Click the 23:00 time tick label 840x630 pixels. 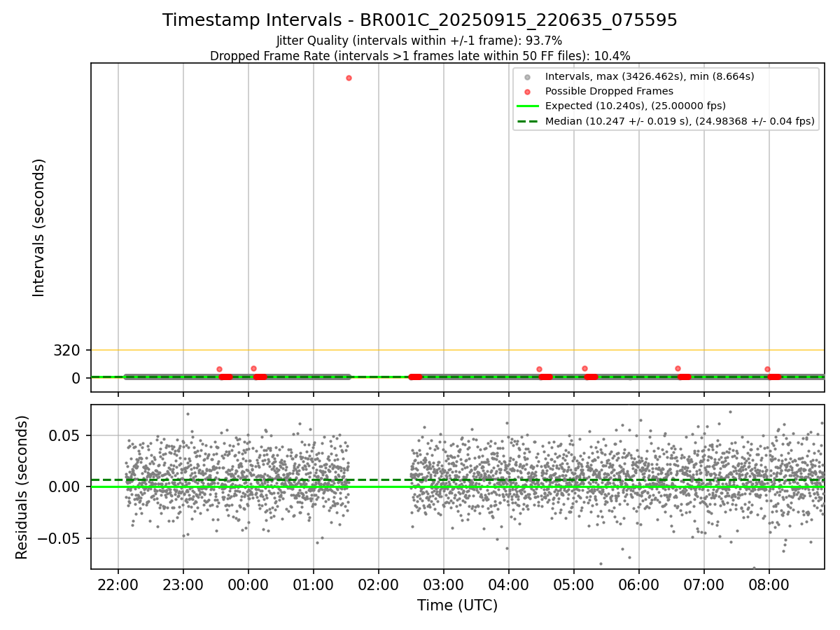[183, 584]
